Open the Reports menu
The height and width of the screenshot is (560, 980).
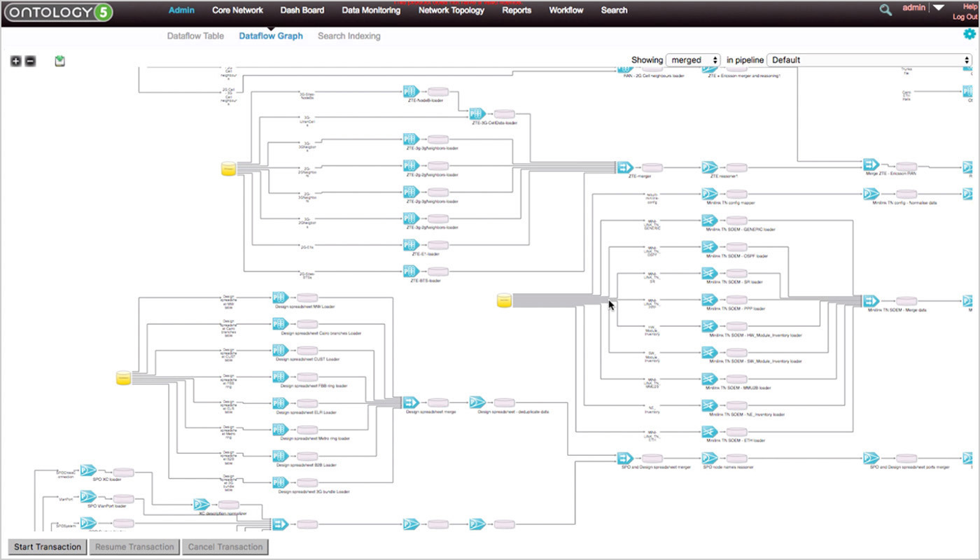point(517,10)
